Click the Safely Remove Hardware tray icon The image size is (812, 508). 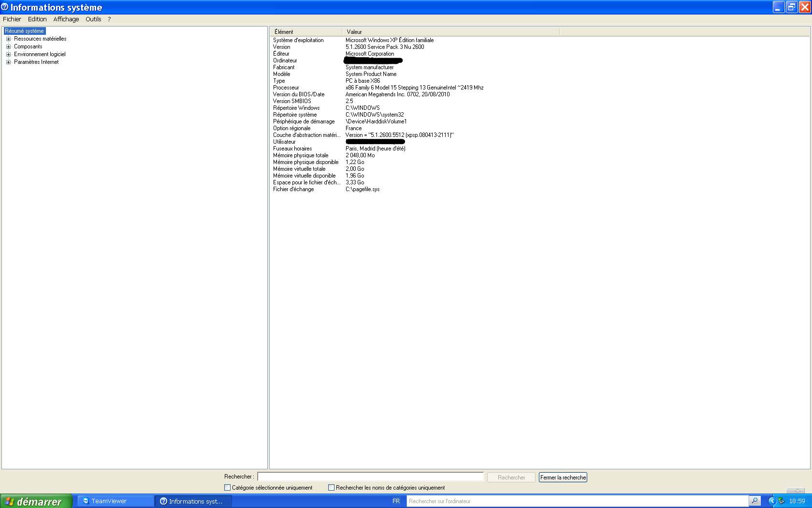781,501
